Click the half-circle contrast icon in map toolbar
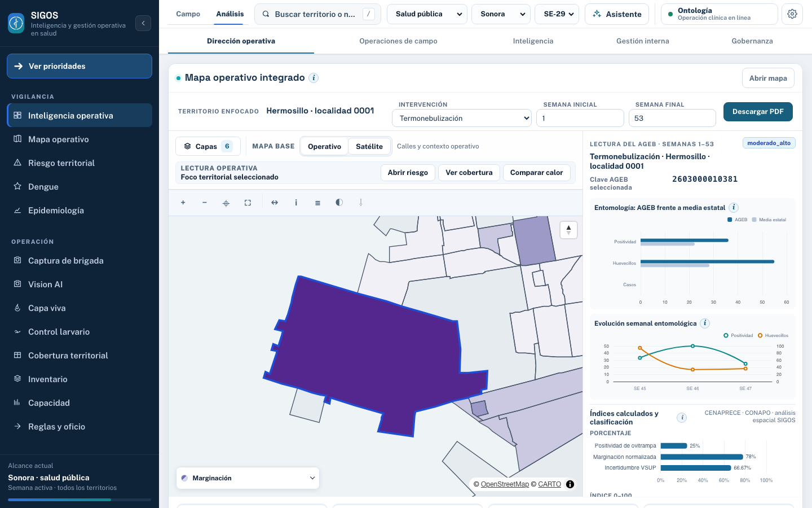 339,203
